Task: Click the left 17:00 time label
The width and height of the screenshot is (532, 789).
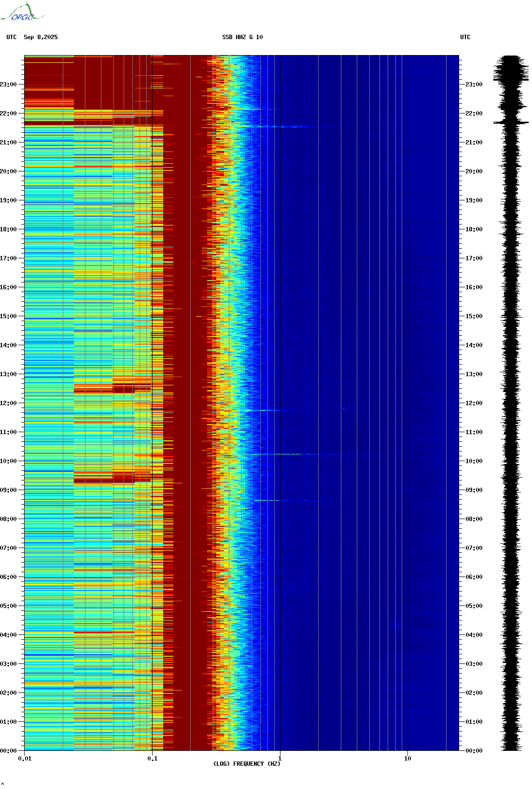Action: (8, 258)
